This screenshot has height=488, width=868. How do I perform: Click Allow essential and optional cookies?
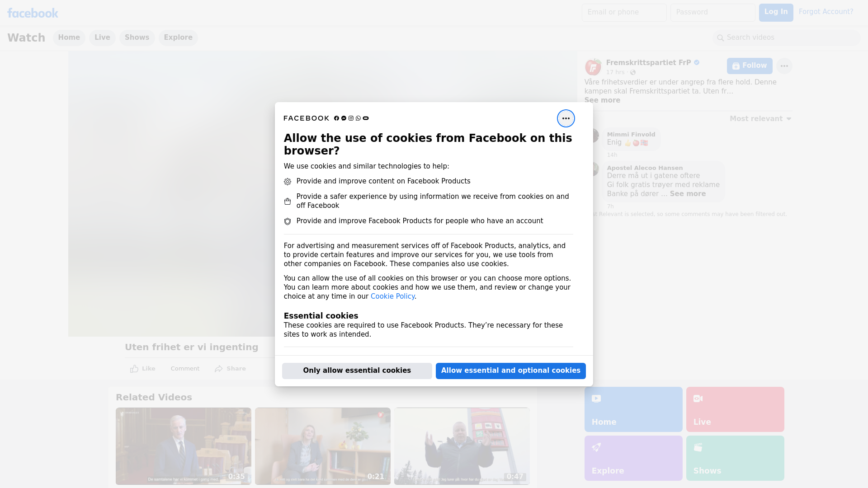pyautogui.click(x=511, y=371)
